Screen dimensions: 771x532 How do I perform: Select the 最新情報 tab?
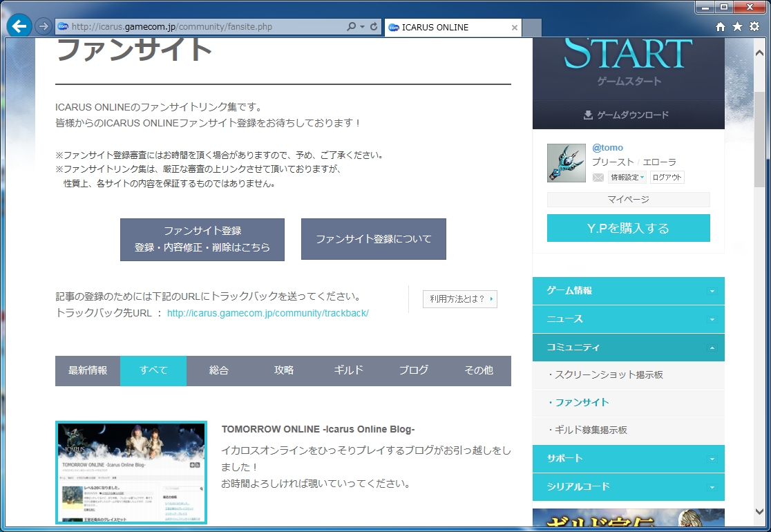point(88,371)
